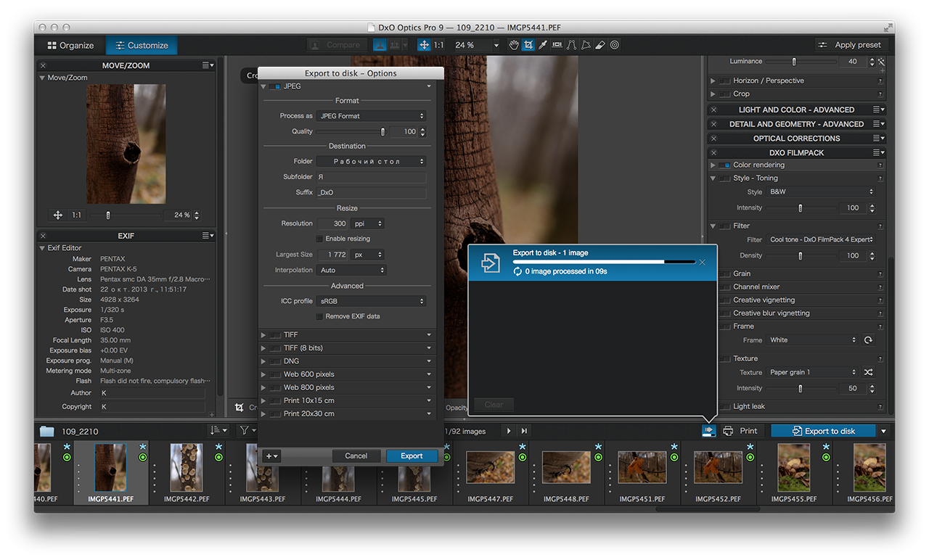The width and height of the screenshot is (929, 560).
Task: Click the Luminance magic wand icon
Action: click(x=880, y=62)
